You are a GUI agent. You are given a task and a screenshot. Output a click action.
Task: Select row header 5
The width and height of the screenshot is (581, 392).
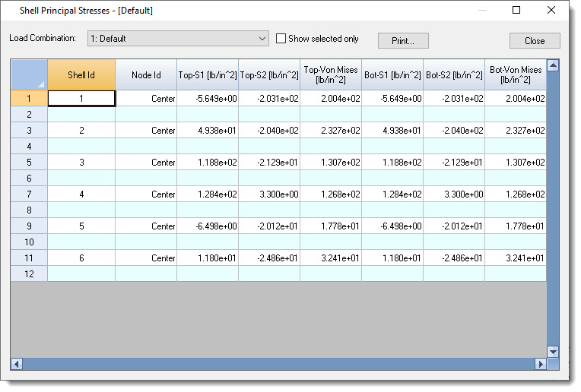(29, 163)
